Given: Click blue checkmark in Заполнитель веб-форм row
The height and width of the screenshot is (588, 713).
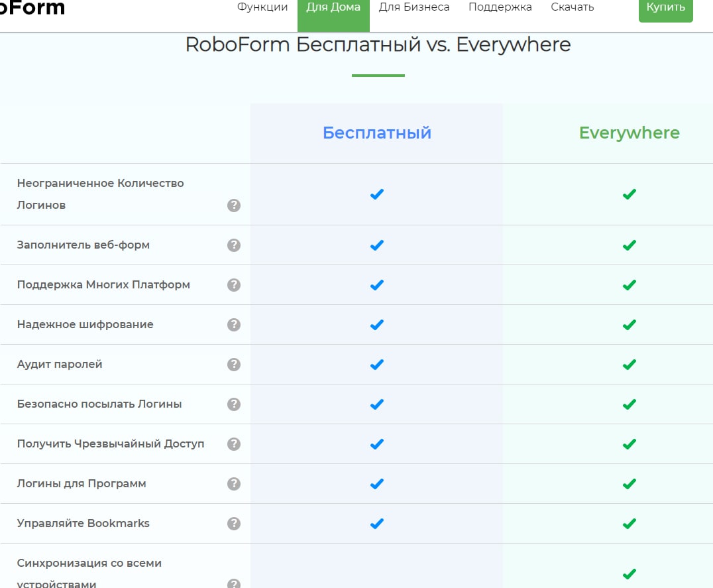Looking at the screenshot, I should pos(377,245).
